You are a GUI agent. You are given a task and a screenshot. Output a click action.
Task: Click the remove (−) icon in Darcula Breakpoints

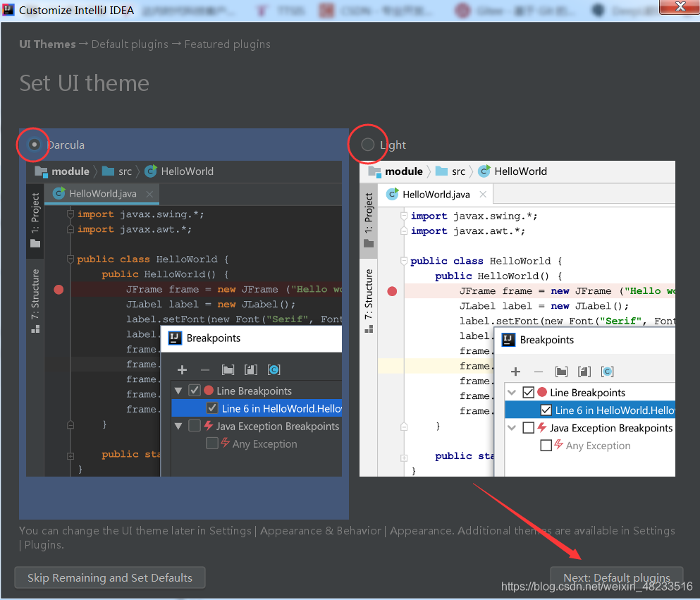pos(205,369)
